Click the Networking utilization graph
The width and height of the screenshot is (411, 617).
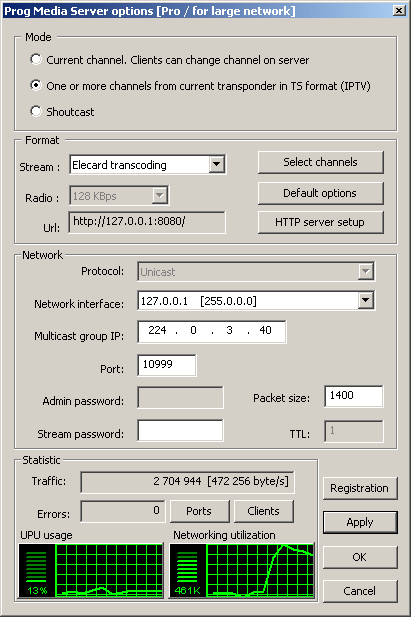(x=260, y=571)
